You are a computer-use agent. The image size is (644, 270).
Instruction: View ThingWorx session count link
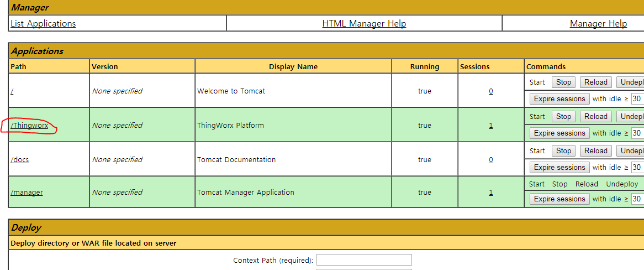(491, 126)
